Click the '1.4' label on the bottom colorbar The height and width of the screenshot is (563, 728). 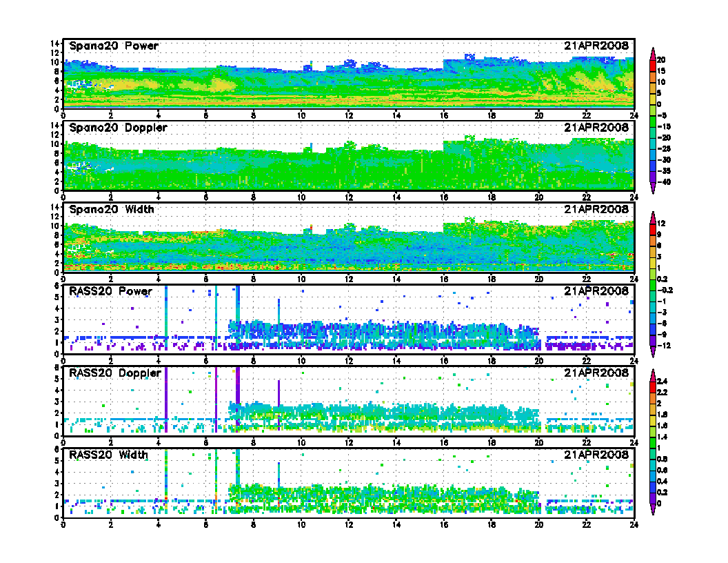[662, 437]
